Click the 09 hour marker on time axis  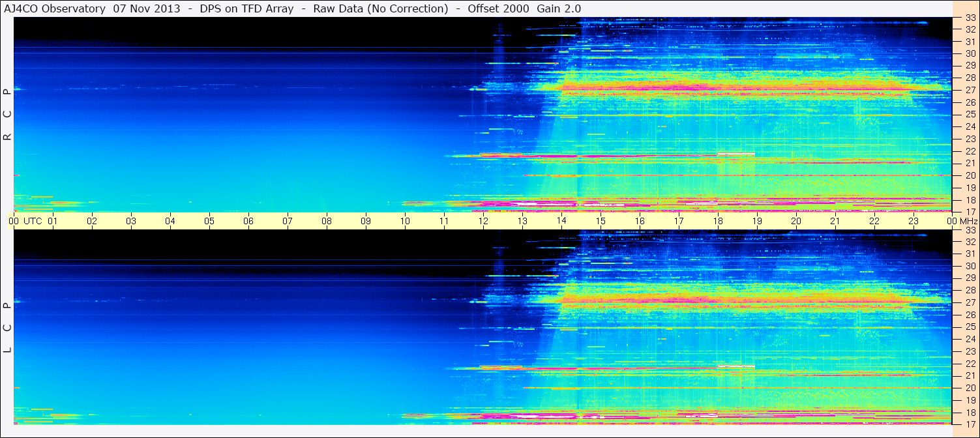point(366,221)
